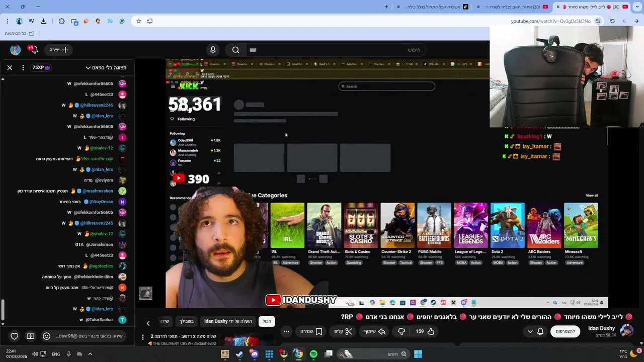The image size is (644, 362).
Task: Click the Grammarly extension icon
Action: pos(122,21)
